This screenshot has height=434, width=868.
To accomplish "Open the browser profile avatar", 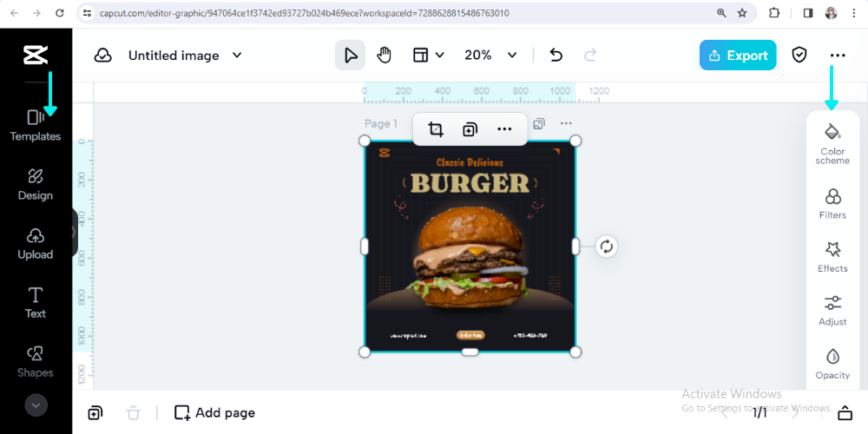I will 831,13.
